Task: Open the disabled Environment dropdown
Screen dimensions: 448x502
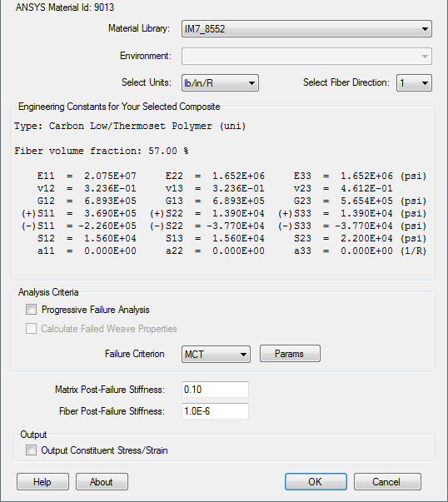Action: click(x=306, y=57)
